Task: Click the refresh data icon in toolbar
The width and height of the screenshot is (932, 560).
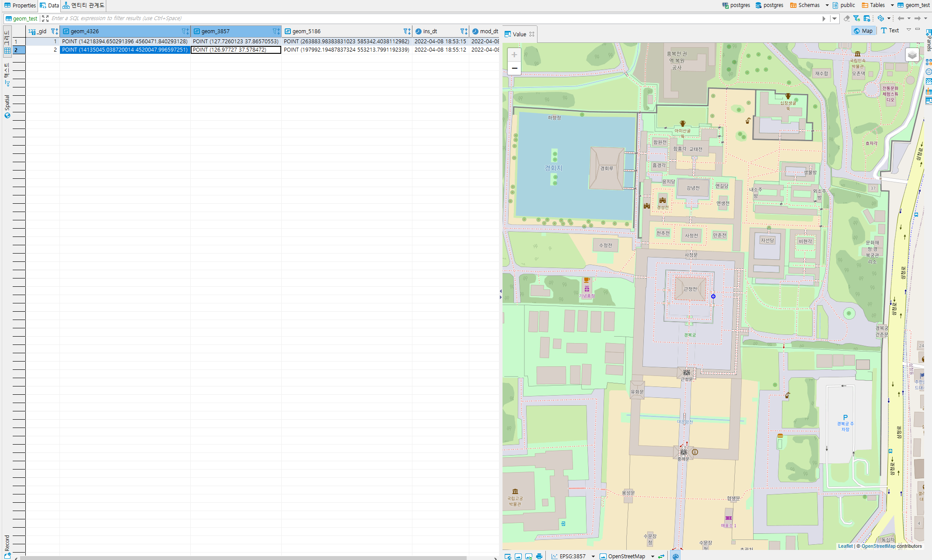Action: coord(881,18)
